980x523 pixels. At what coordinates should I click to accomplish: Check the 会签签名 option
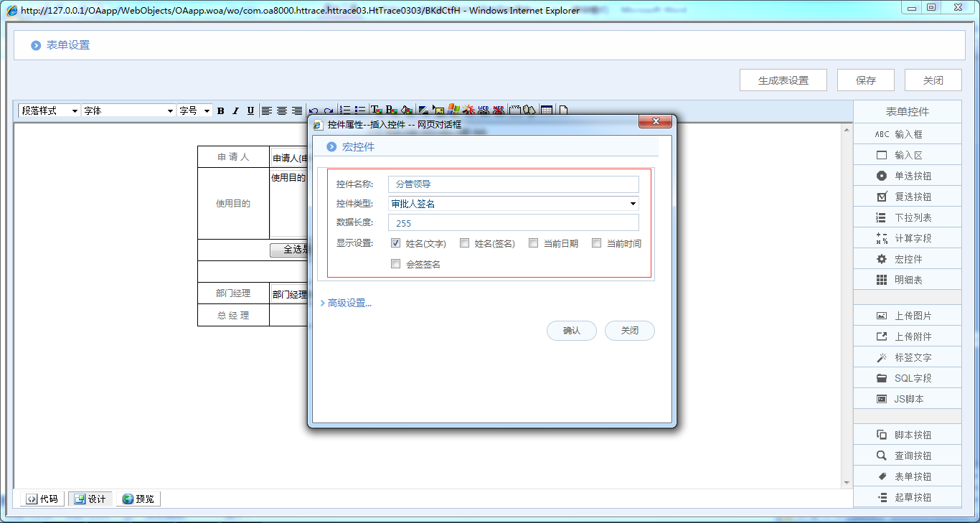(x=396, y=264)
